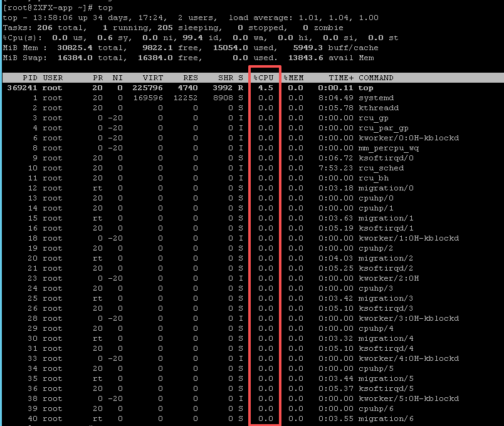504x426 pixels.
Task: Click the %MEM column header
Action: pos(293,78)
